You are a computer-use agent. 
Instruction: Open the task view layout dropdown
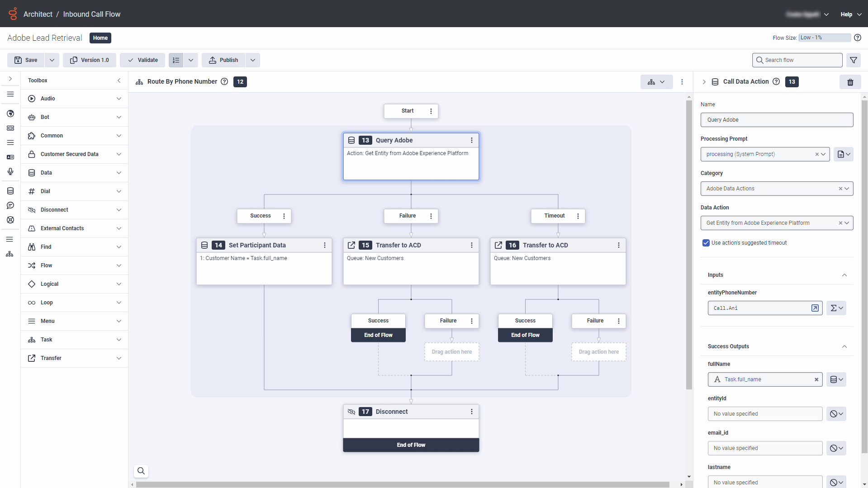pyautogui.click(x=656, y=82)
